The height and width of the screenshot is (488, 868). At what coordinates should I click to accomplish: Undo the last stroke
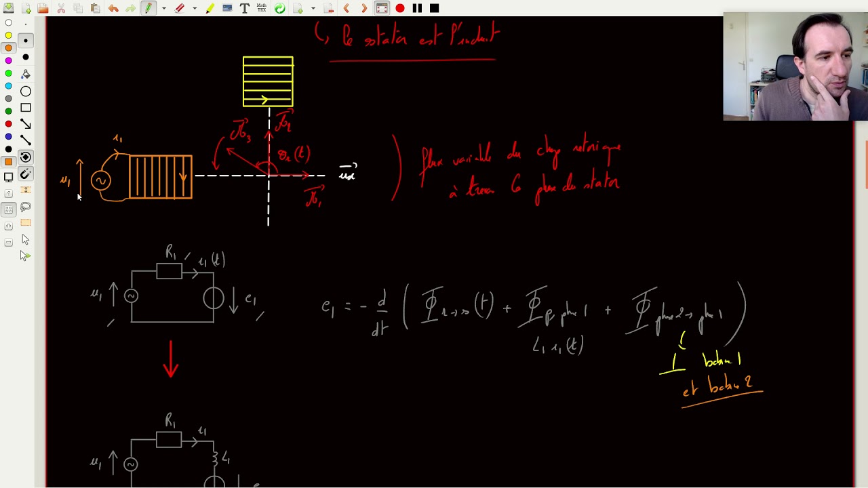(113, 8)
